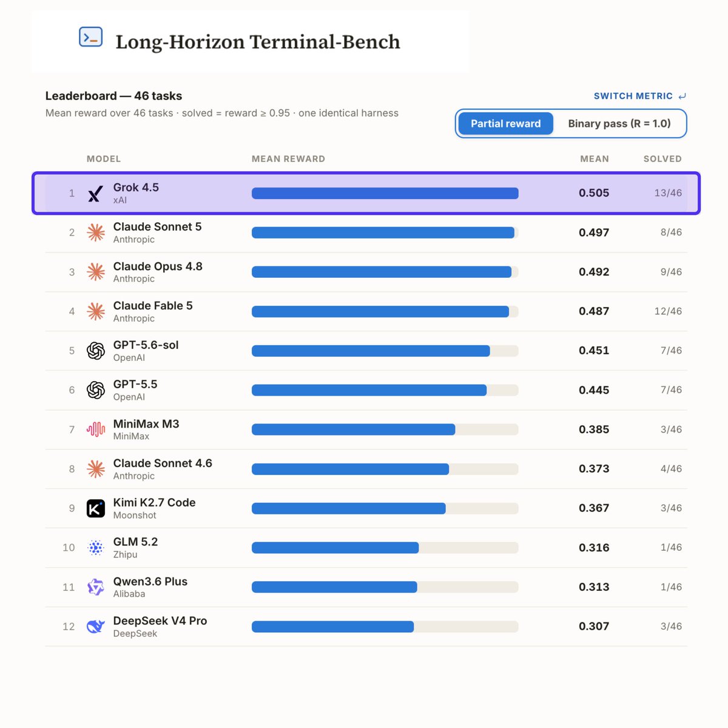Click the Kimi K2.7 Code logo

point(96,508)
